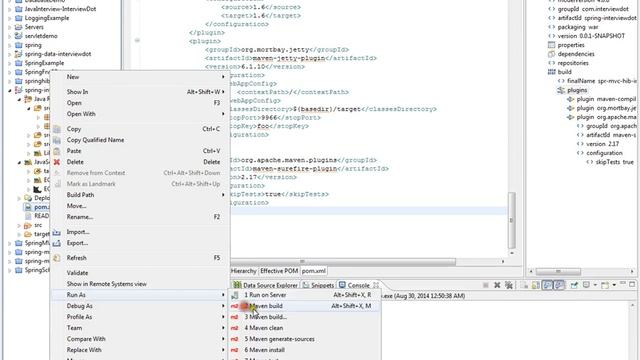
Task: Choose Validate from context menu
Action: click(139, 273)
